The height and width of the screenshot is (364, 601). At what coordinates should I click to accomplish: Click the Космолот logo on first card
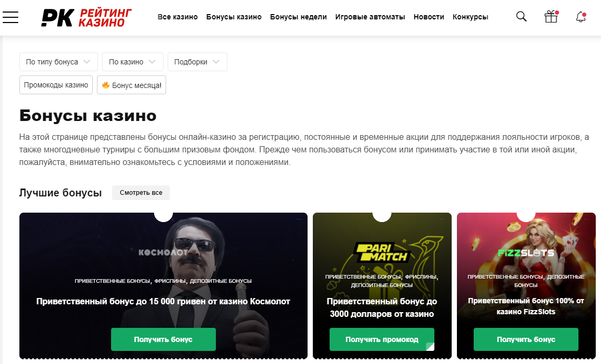pos(163,252)
